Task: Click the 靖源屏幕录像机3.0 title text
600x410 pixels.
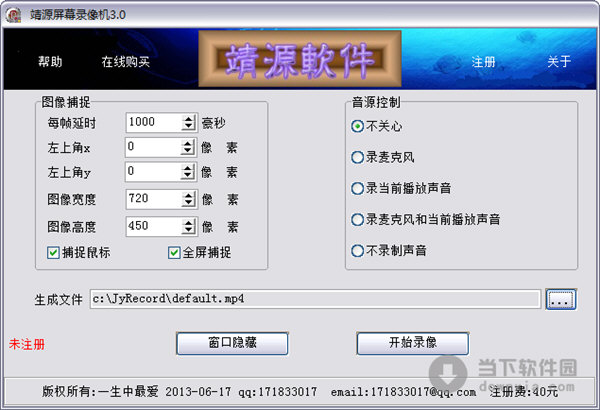Action: point(78,15)
